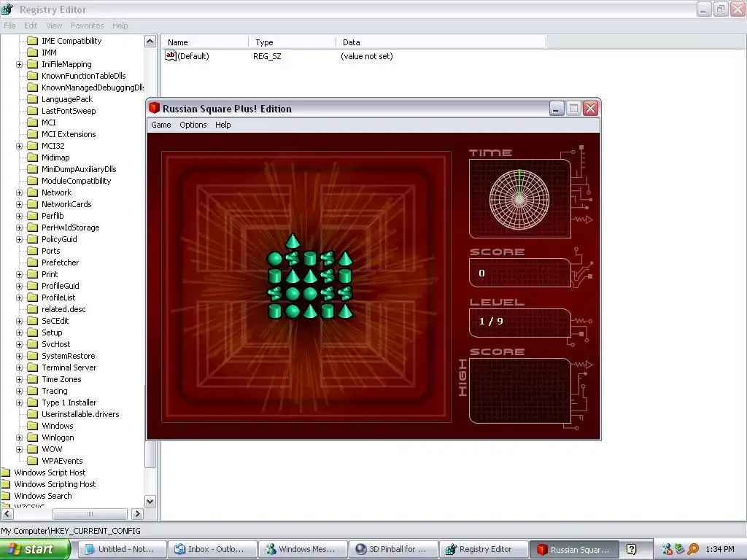The height and width of the screenshot is (560, 747).
Task: Click the Registry Editor title bar icon
Action: [x=7, y=9]
